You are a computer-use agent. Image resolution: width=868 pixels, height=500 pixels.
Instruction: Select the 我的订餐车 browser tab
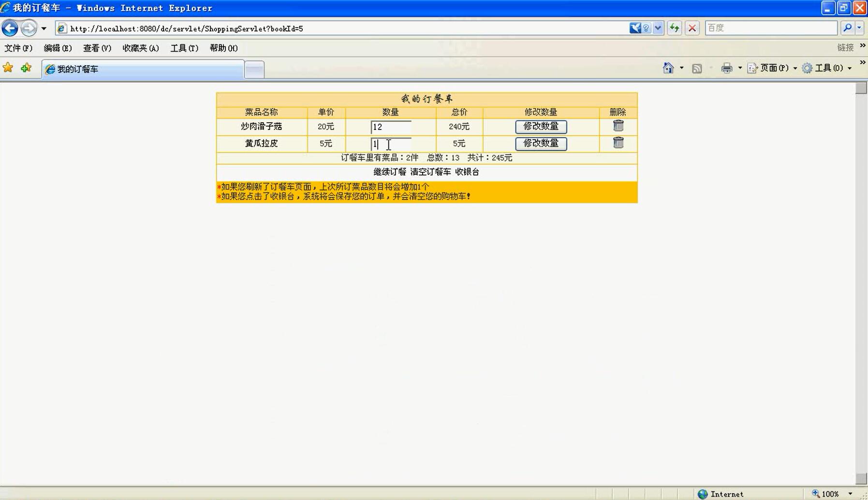pos(143,69)
